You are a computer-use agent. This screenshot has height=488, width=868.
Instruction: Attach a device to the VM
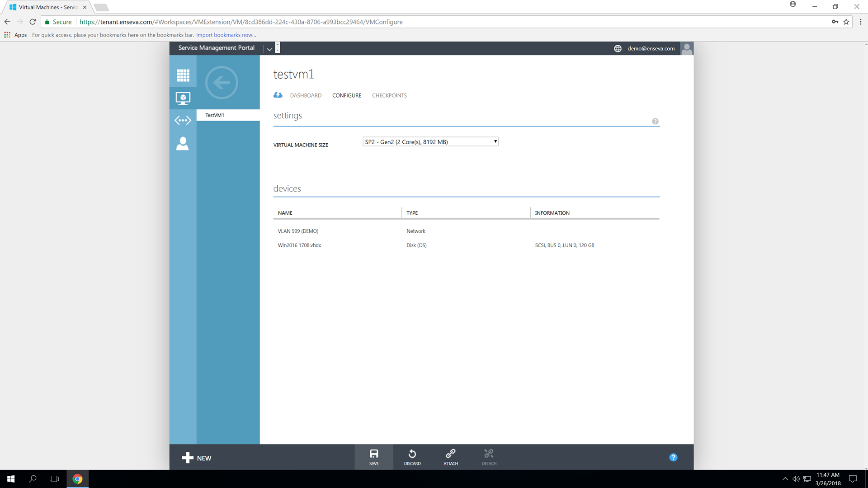(x=451, y=457)
